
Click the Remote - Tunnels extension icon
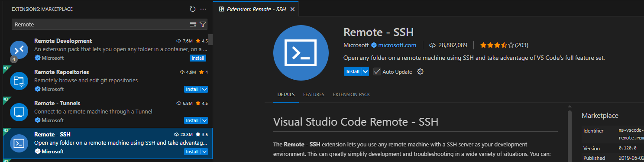(19, 112)
